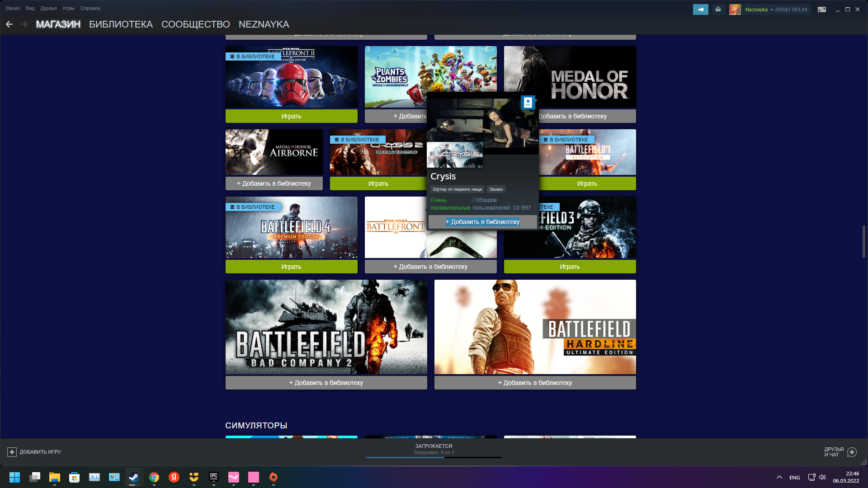This screenshot has height=488, width=868.
Task: Click the wallet balance ARS$ 1 563,04
Action: point(791,9)
